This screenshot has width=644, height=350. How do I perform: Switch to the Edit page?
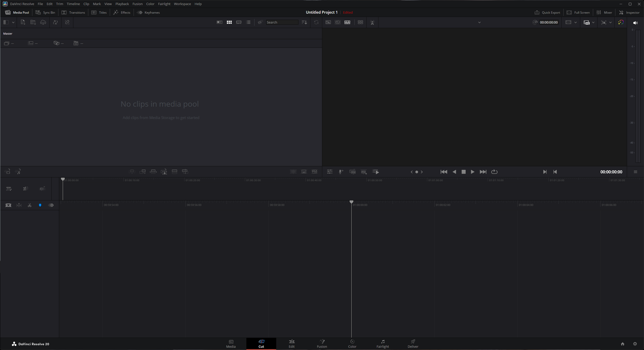click(291, 344)
